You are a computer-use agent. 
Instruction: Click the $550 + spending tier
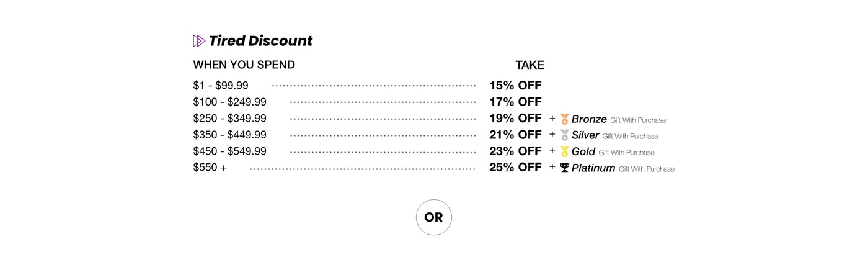coord(210,168)
